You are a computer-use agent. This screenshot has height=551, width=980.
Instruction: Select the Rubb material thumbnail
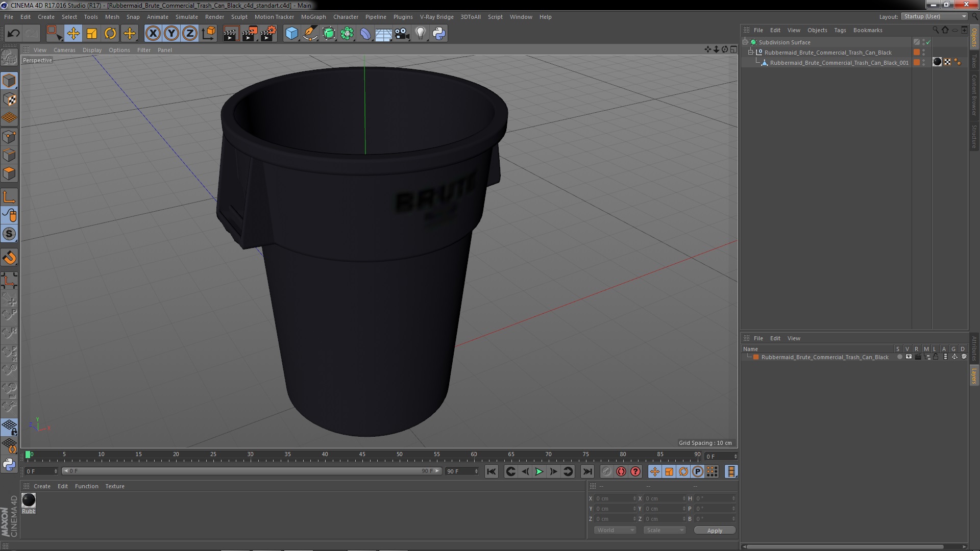click(x=29, y=500)
